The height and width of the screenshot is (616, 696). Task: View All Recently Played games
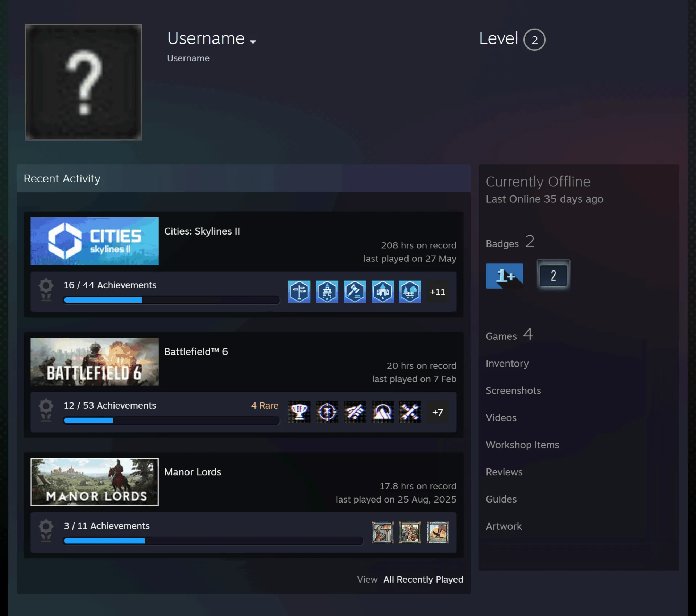pos(423,579)
